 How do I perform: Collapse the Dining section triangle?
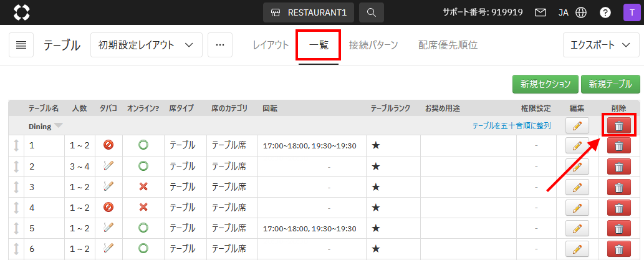[59, 126]
